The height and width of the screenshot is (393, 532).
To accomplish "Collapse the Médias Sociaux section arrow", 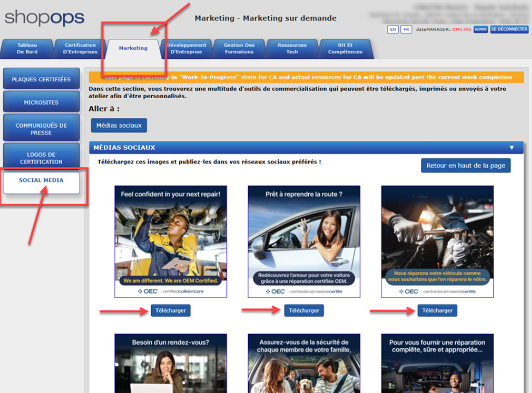I will coord(511,147).
